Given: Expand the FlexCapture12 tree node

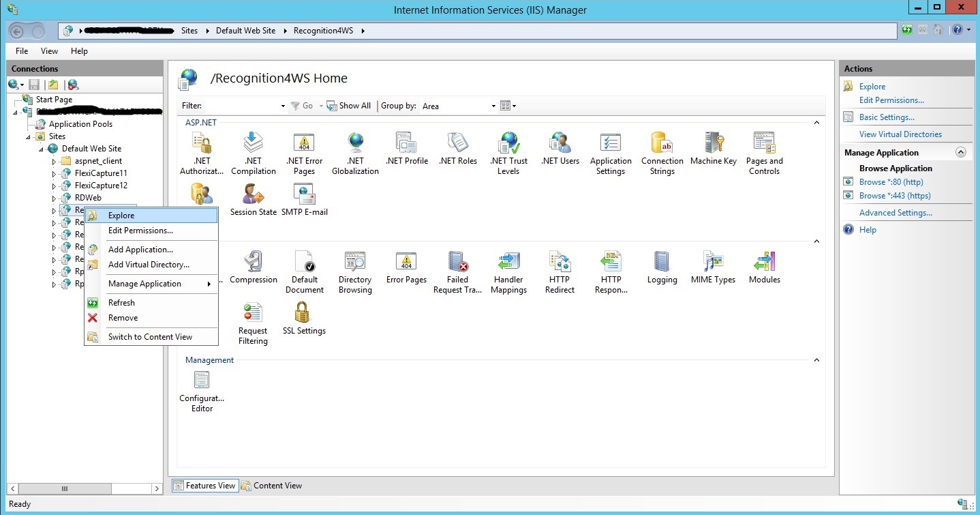Looking at the screenshot, I should (54, 186).
